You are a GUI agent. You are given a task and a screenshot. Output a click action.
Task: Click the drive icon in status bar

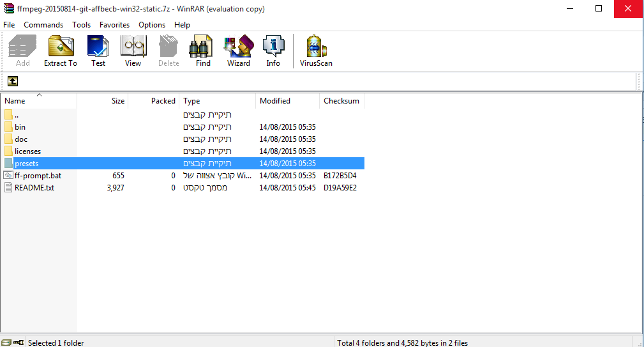[x=6, y=343]
